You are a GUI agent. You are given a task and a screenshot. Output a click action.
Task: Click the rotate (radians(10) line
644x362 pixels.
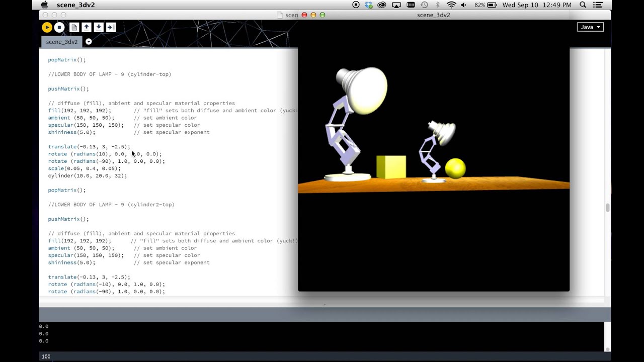coord(105,154)
